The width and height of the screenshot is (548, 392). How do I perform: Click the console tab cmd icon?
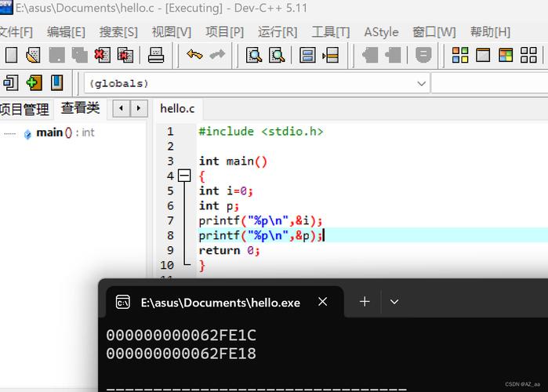click(122, 302)
